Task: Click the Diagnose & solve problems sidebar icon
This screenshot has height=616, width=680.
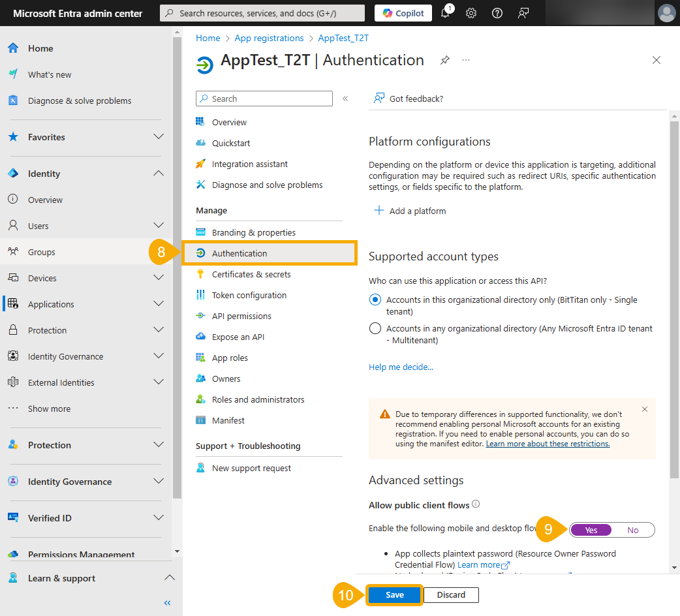Action: pos(13,100)
